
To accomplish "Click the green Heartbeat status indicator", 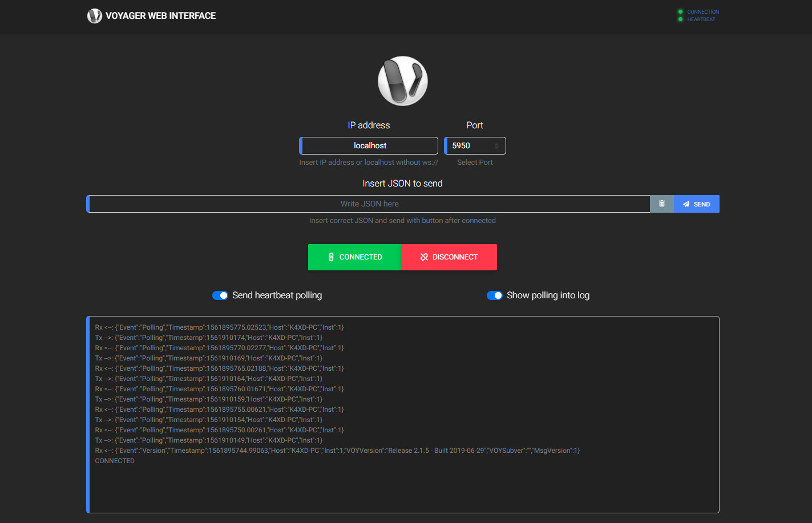I will pos(680,19).
